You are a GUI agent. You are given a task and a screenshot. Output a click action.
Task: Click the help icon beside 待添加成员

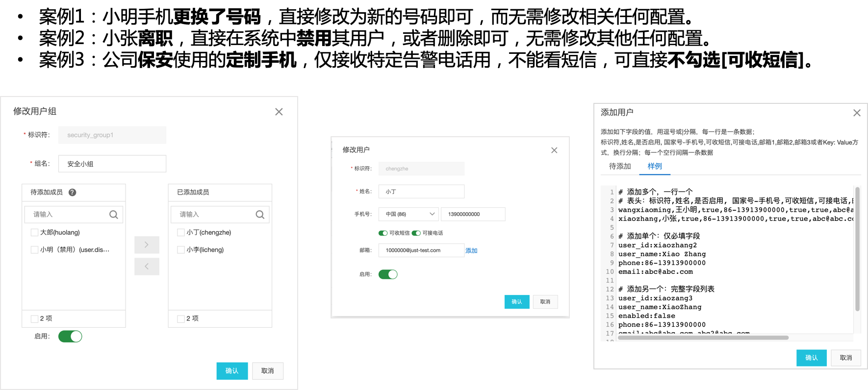pyautogui.click(x=72, y=192)
